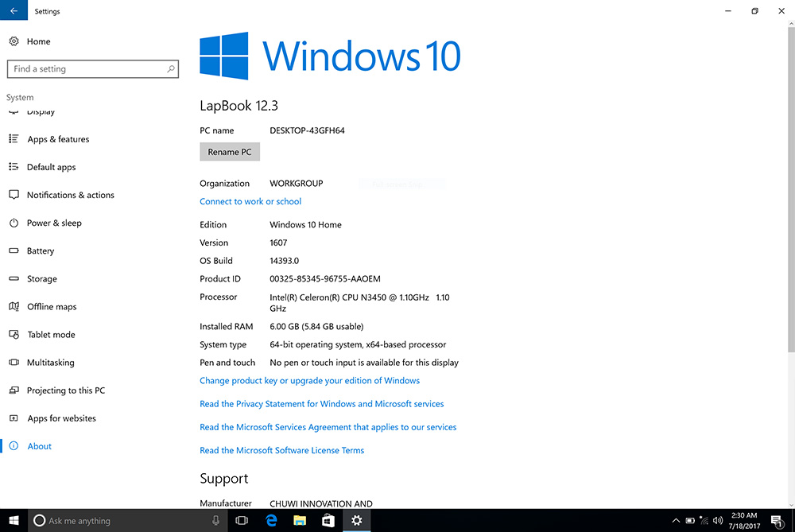Launch Microsoft Edge from taskbar
The width and height of the screenshot is (795, 532).
click(271, 520)
